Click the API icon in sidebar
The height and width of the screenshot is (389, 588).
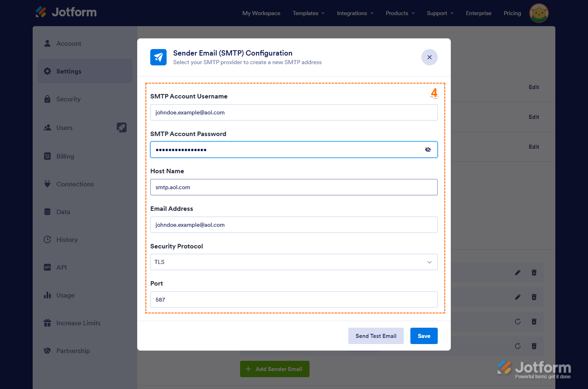click(x=47, y=267)
